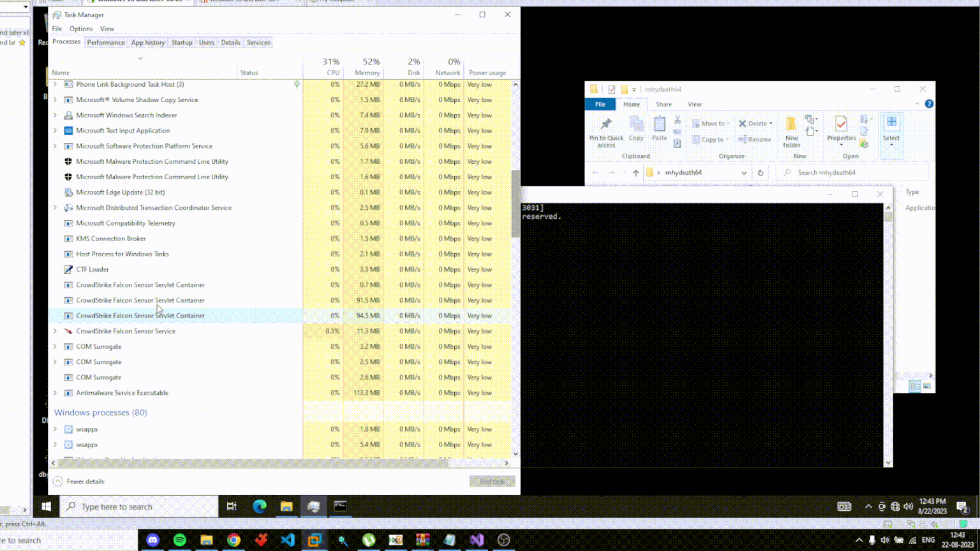Click Pin to Quick access in Explorer ribbon
The height and width of the screenshot is (551, 980).
point(606,132)
